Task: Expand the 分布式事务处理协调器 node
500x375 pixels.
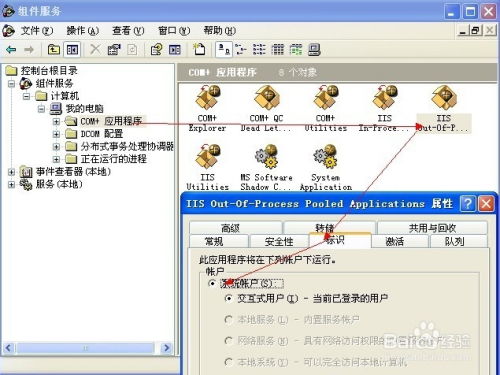Action: (56, 147)
